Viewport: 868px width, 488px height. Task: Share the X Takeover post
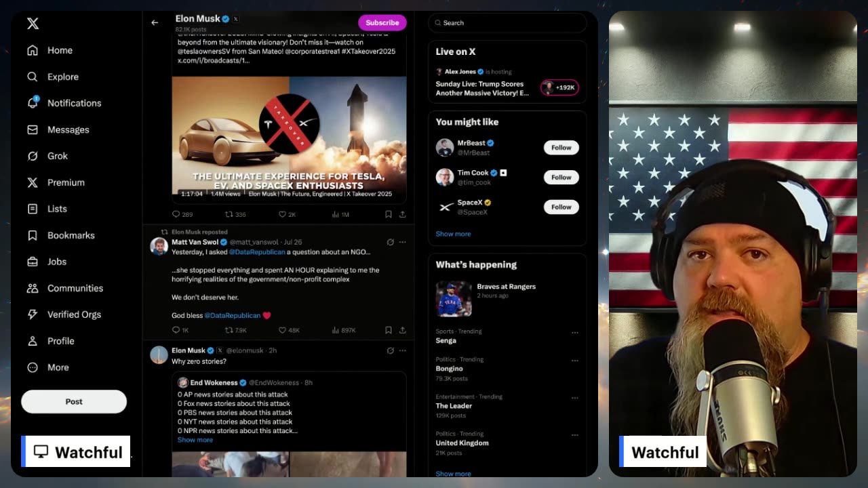coord(402,214)
